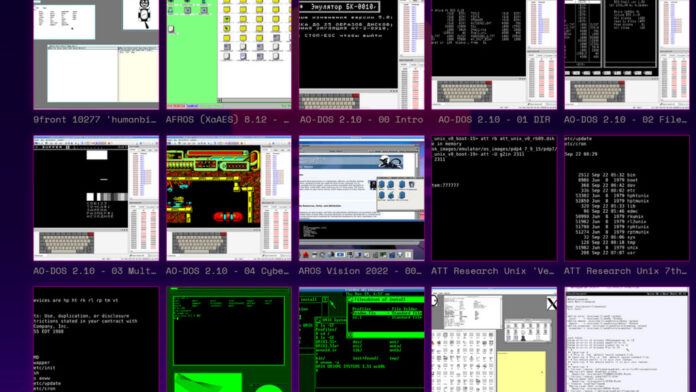The height and width of the screenshot is (392, 696).
Task: Open the white text-window thumbnail in the last row
Action: tap(627, 339)
